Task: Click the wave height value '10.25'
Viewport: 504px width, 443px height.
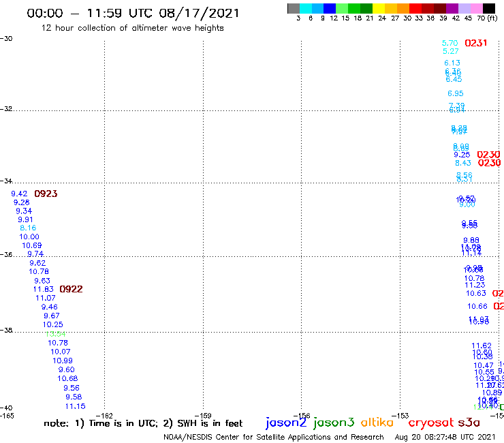Action: pyautogui.click(x=53, y=324)
